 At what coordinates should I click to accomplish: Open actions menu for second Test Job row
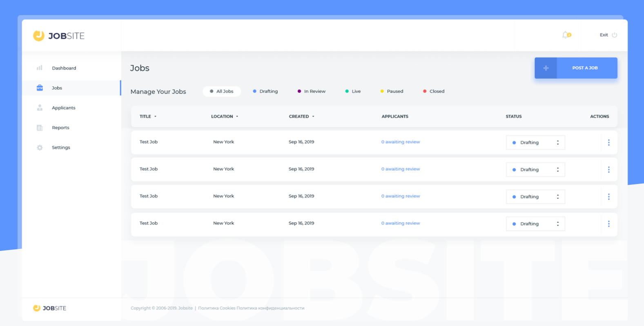pos(608,170)
